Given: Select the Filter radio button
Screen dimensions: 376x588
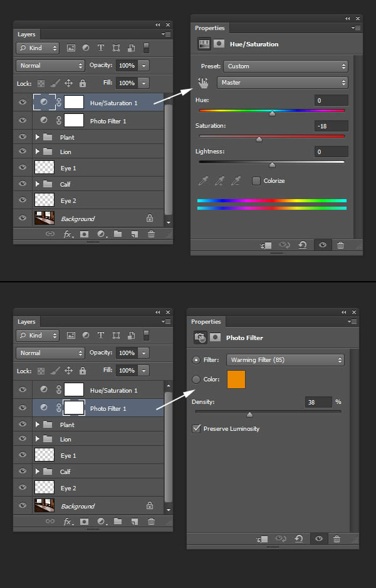Looking at the screenshot, I should coord(196,360).
